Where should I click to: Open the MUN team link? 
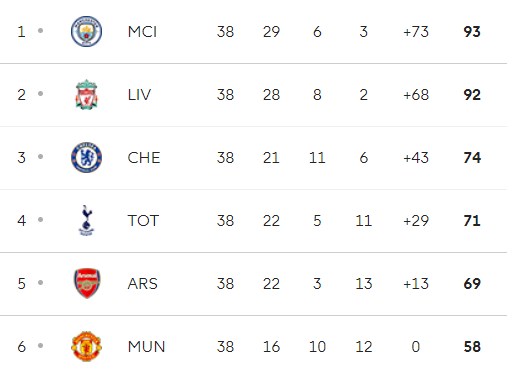click(146, 347)
